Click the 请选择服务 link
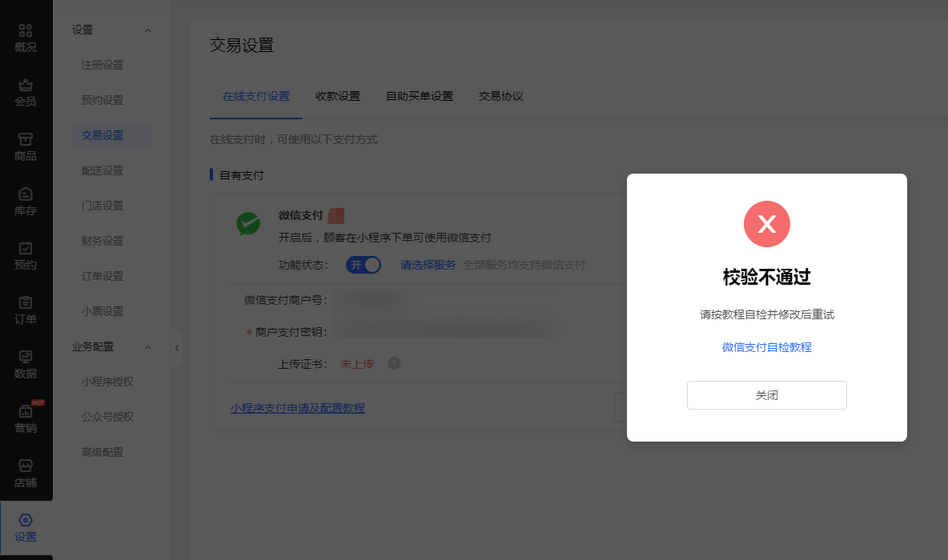948x560 pixels. pyautogui.click(x=428, y=265)
